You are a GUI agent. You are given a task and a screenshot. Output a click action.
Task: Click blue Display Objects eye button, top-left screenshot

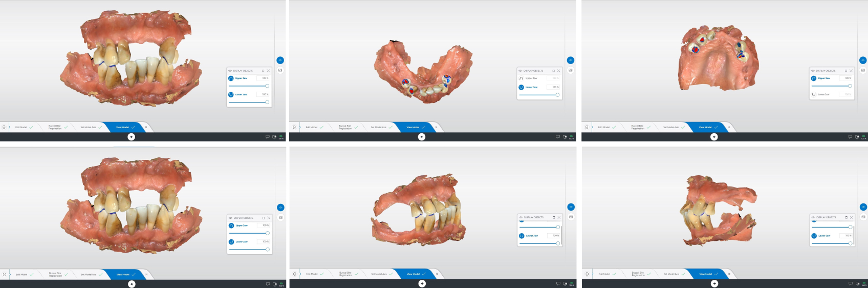point(280,60)
